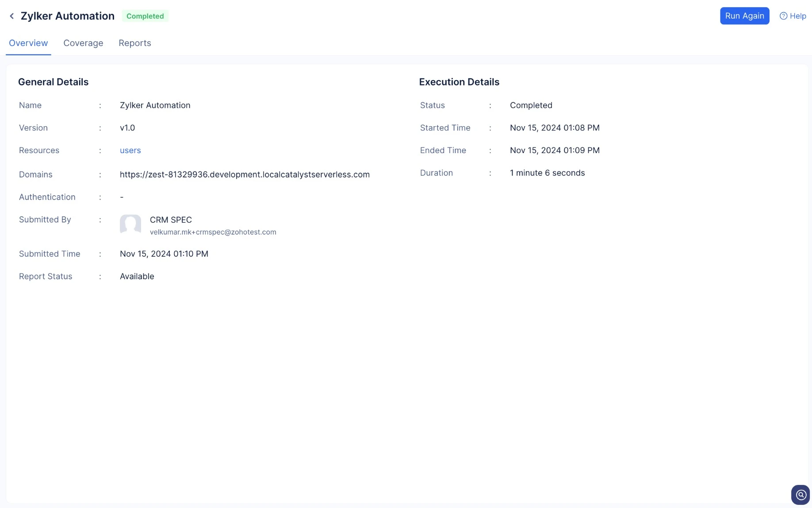Click the Execution Details Status value Completed
Viewport: 812px width, 508px height.
tap(531, 105)
